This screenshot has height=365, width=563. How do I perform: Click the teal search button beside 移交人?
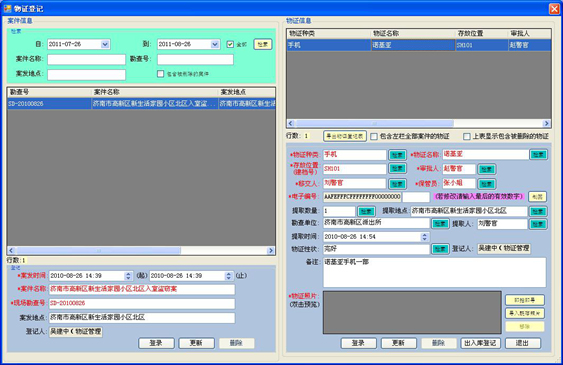coord(397,184)
